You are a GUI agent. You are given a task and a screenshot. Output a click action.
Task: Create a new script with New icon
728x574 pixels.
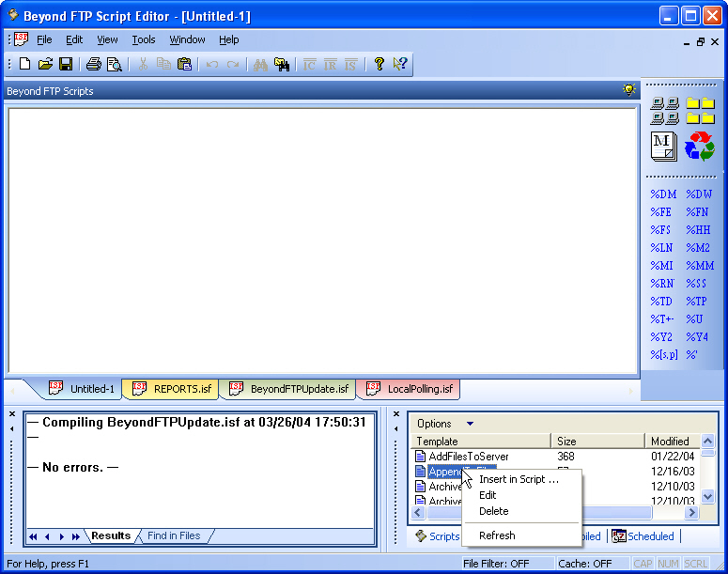[25, 64]
